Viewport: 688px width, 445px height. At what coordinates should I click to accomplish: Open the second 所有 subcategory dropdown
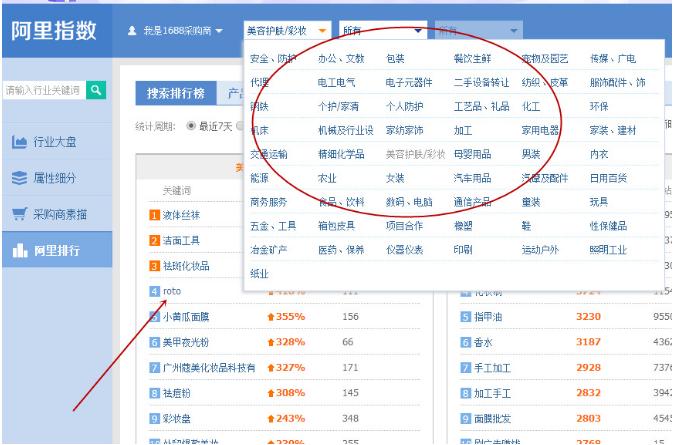point(383,31)
